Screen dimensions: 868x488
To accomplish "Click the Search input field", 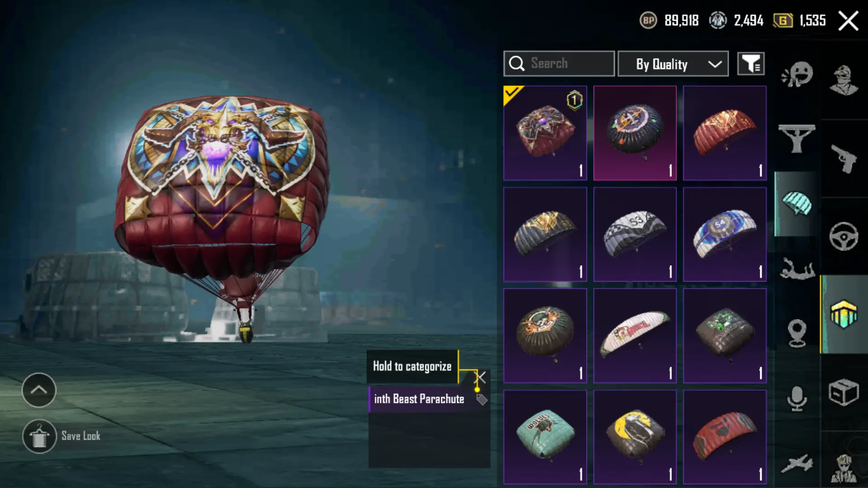I will tap(559, 64).
